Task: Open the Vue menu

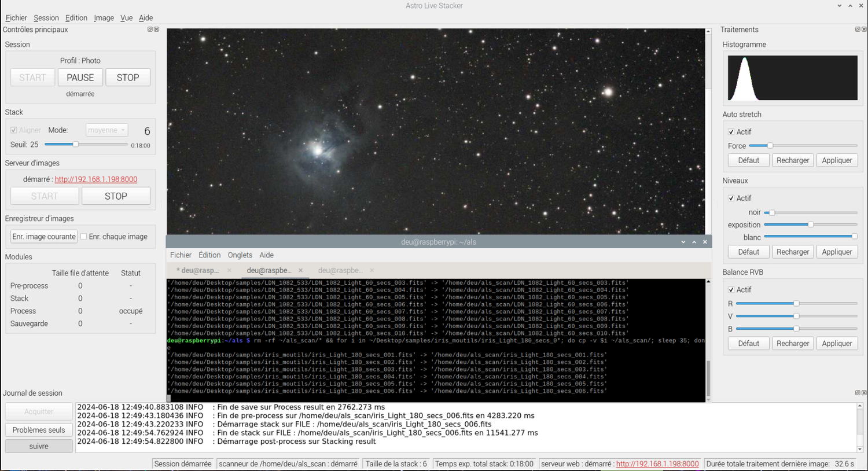Action: (127, 18)
